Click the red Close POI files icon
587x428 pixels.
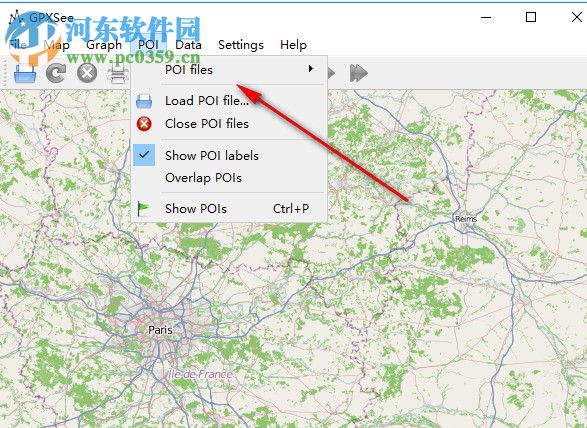(144, 124)
